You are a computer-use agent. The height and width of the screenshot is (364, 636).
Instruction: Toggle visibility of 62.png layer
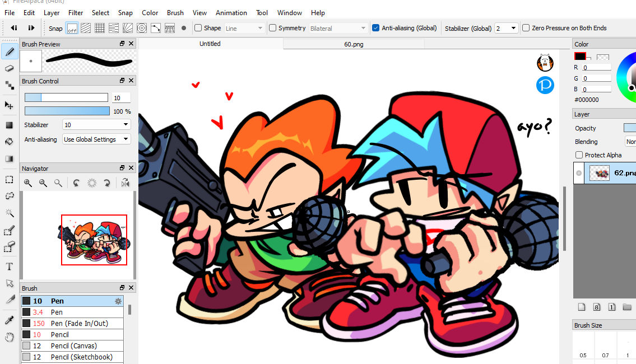coord(579,173)
